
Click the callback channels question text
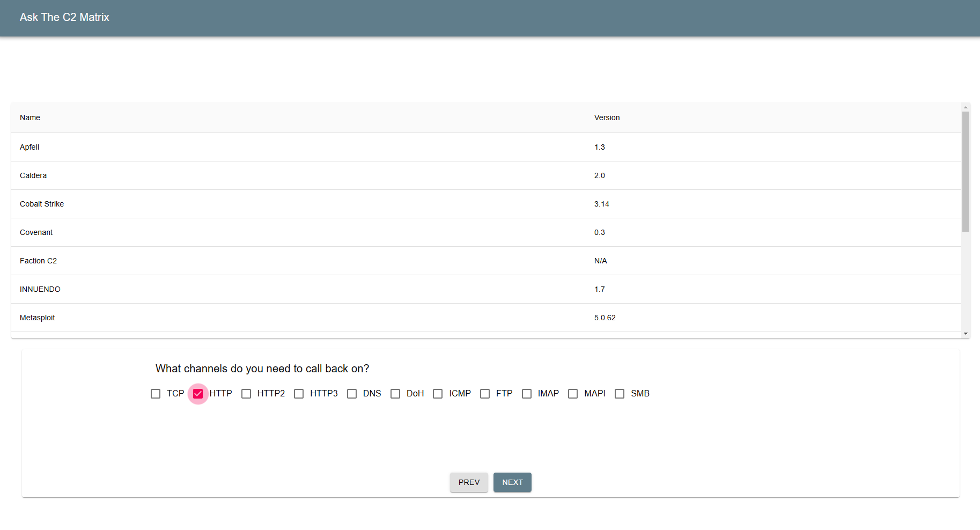[x=262, y=369]
